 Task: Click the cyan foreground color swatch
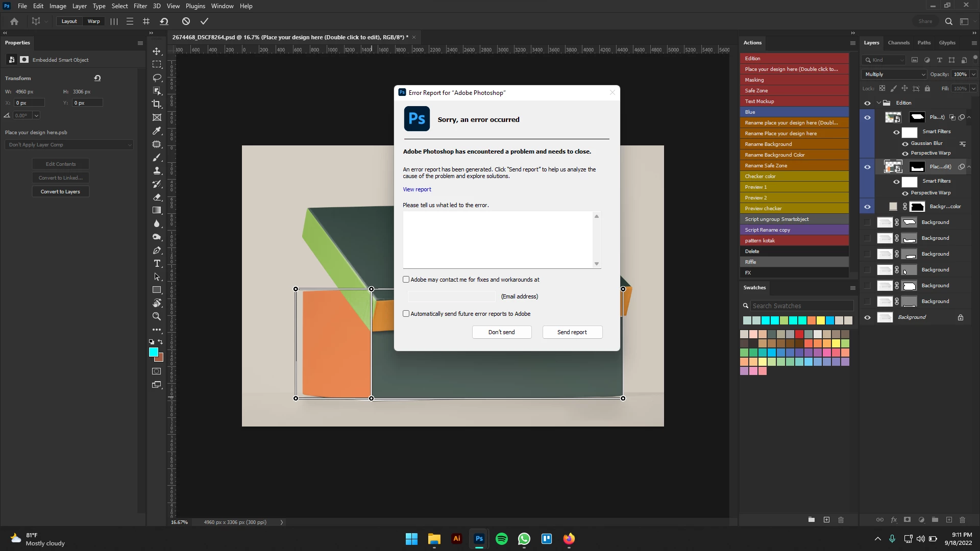(153, 352)
